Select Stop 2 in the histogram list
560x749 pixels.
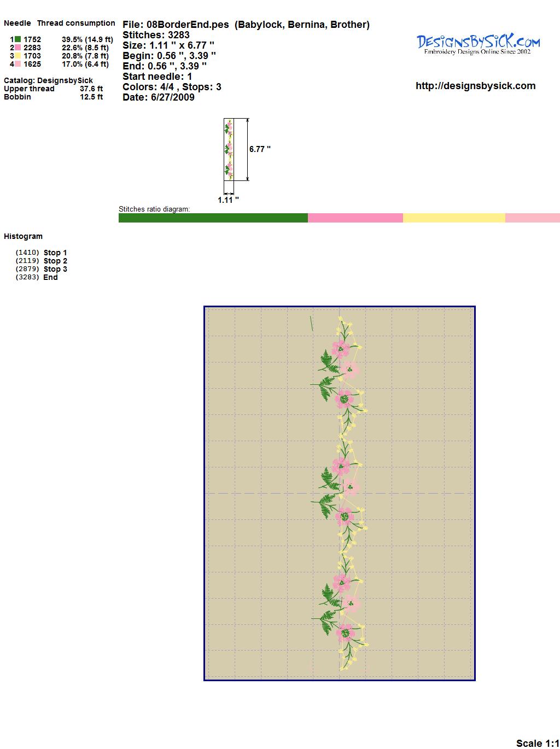pyautogui.click(x=55, y=261)
